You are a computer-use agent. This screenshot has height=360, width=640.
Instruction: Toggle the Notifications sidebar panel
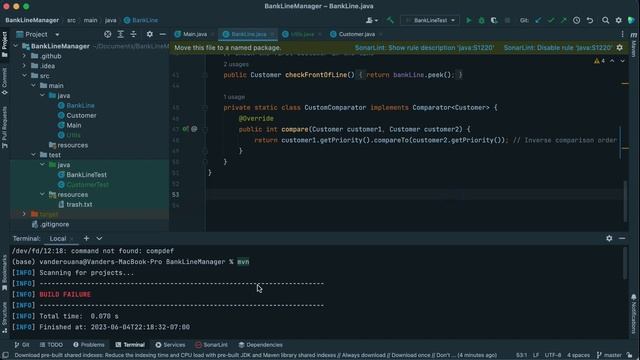pyautogui.click(x=634, y=313)
